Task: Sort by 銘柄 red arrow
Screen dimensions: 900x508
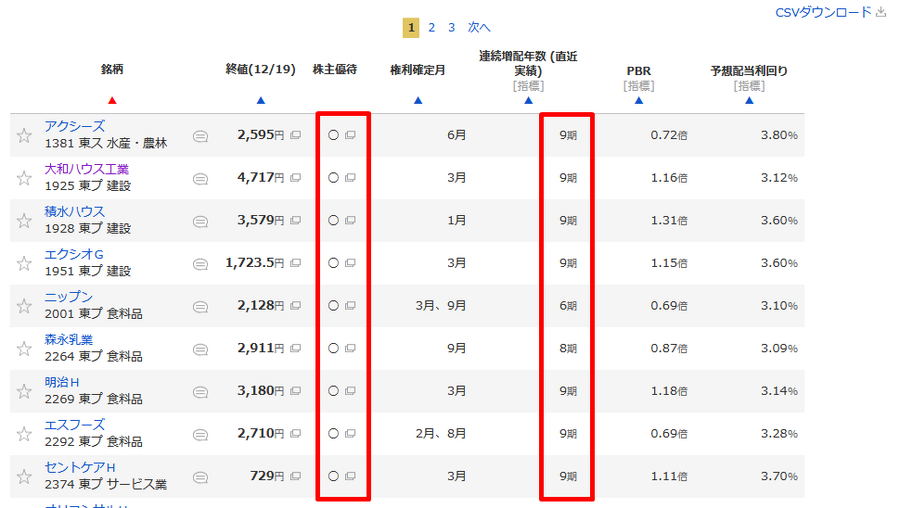Action: 112,100
